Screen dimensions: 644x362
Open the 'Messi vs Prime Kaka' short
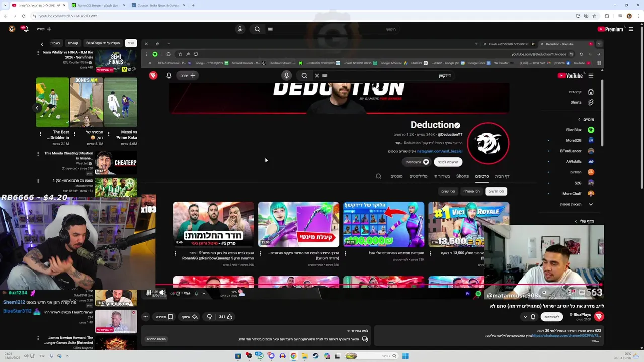click(x=120, y=102)
